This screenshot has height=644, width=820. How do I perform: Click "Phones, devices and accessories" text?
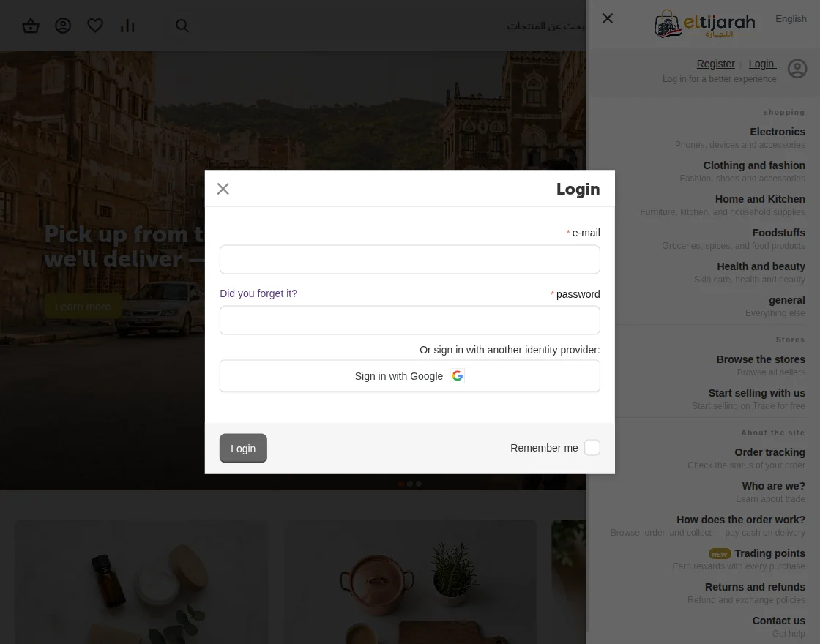click(x=739, y=145)
